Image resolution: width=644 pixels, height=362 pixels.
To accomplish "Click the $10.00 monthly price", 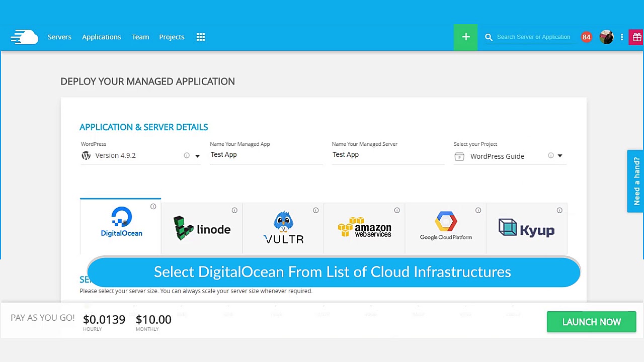I will coord(153,320).
